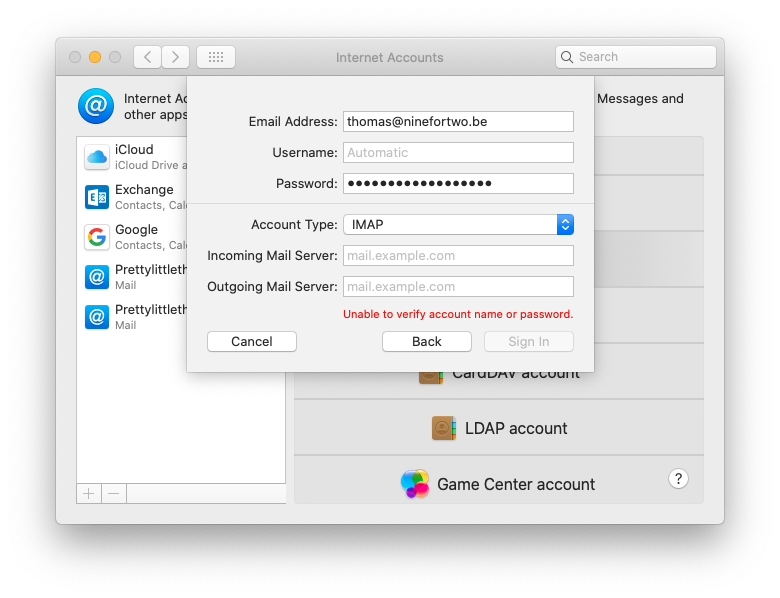780x598 pixels.
Task: Click the red unable to verify message
Action: coord(458,314)
